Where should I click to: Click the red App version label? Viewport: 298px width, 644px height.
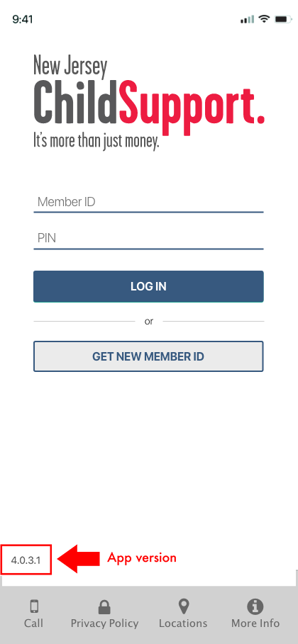point(142,558)
